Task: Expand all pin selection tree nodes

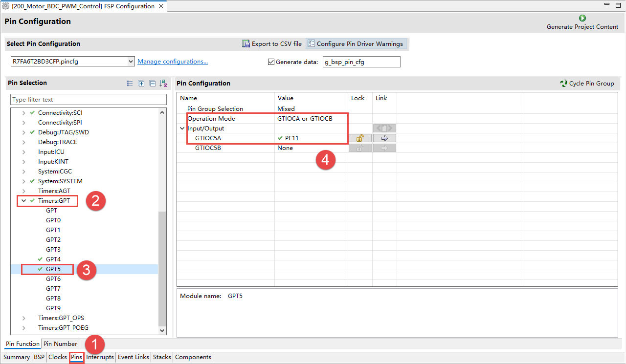Action: [x=141, y=84]
